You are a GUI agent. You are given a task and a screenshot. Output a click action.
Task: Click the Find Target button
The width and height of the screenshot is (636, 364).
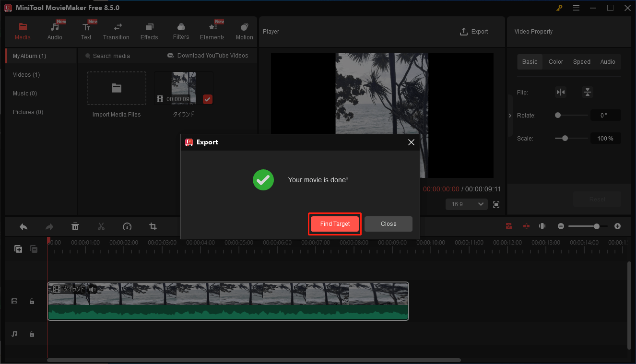coord(334,223)
